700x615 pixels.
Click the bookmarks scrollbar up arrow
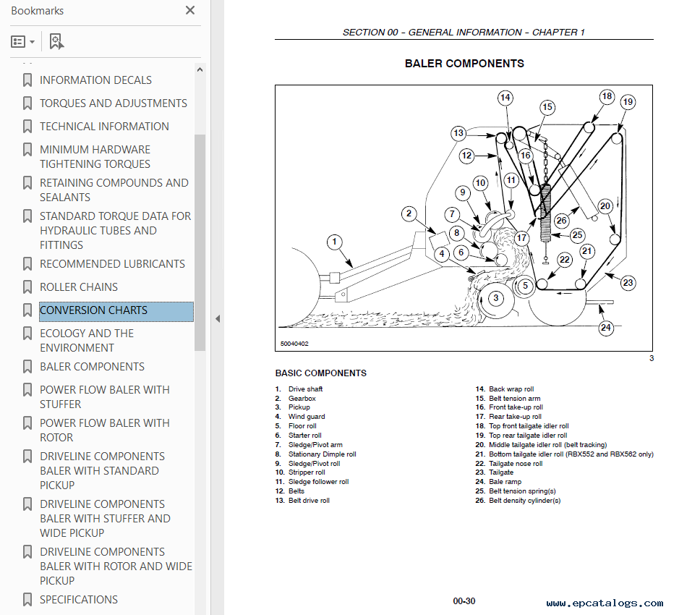200,69
